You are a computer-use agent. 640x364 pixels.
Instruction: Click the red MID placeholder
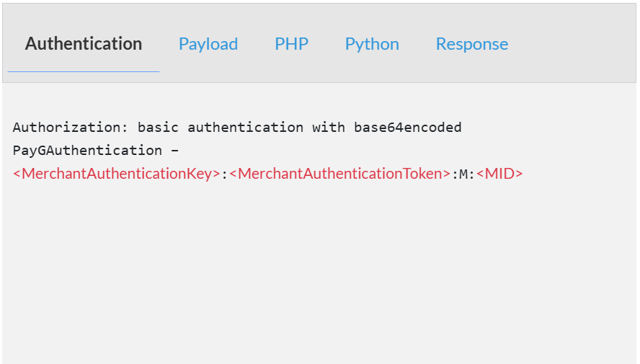click(x=499, y=174)
